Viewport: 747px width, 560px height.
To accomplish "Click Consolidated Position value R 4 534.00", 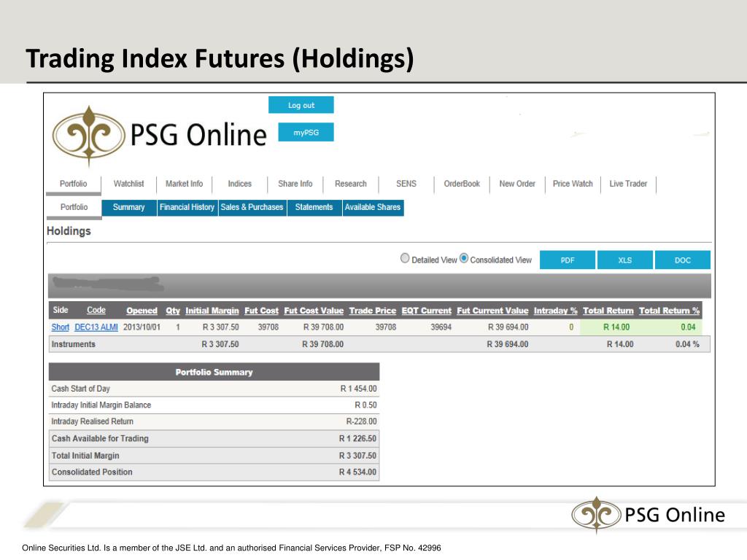I will [357, 472].
